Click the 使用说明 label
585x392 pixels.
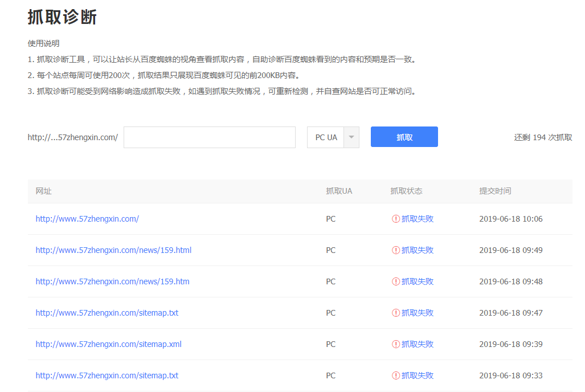43,43
